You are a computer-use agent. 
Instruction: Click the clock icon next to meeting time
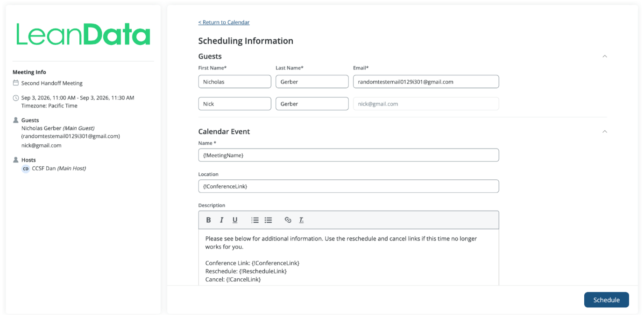(16, 98)
